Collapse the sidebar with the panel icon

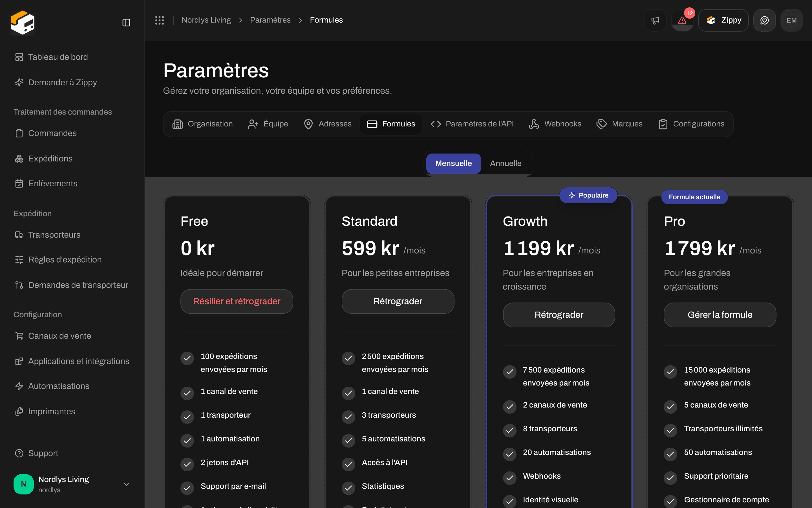126,23
